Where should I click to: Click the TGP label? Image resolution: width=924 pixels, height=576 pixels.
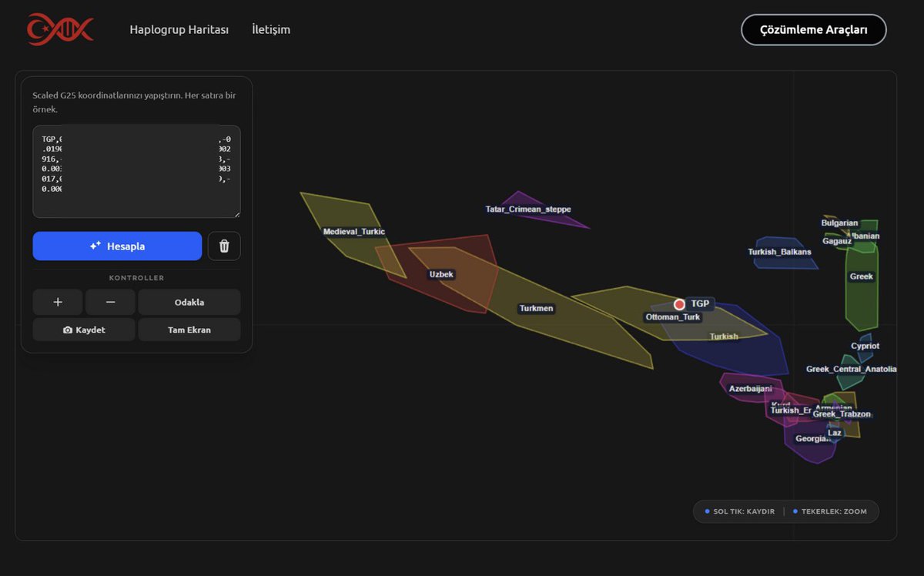(x=700, y=304)
